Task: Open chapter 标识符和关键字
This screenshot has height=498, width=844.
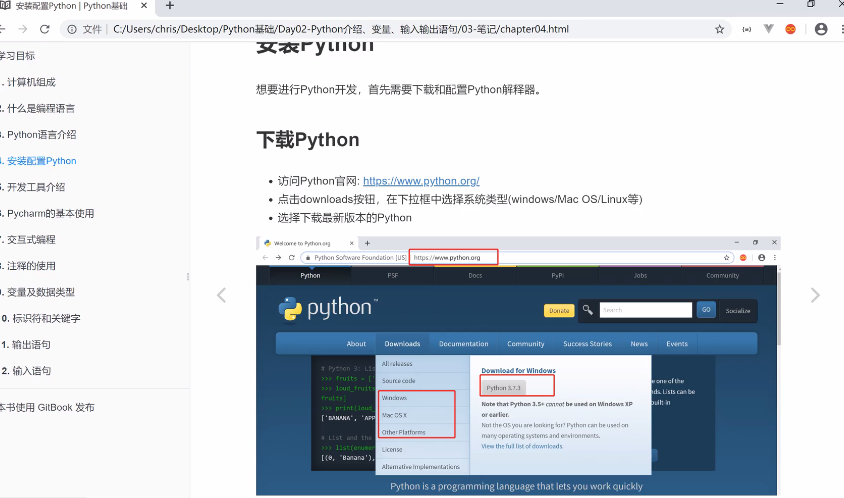Action: [x=41, y=318]
